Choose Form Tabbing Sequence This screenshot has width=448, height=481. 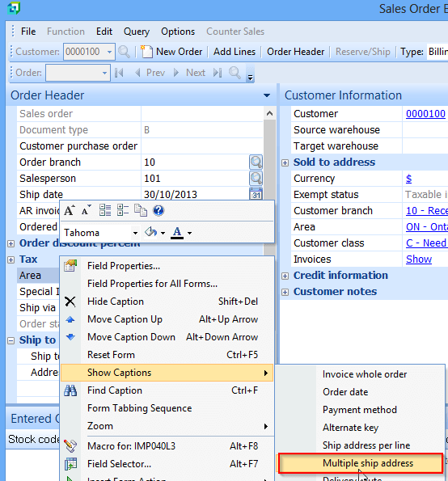pyautogui.click(x=167, y=408)
